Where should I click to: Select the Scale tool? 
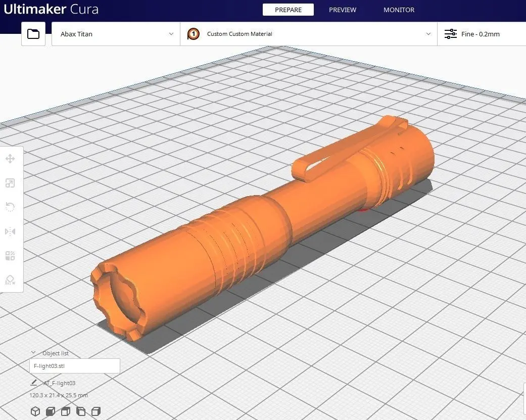(x=10, y=183)
